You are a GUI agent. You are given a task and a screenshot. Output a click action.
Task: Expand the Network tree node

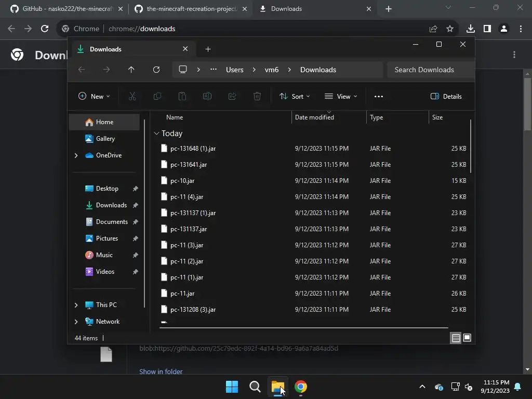coord(76,322)
